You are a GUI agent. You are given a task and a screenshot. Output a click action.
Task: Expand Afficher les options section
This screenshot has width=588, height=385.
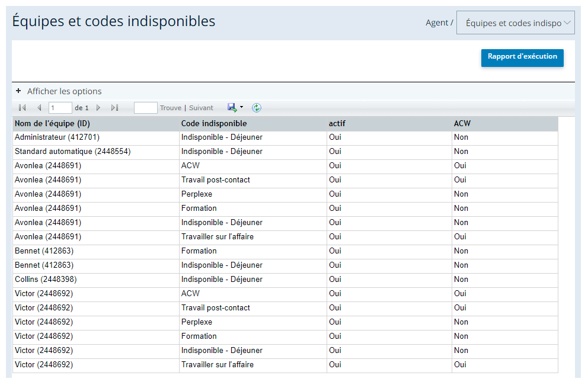64,91
